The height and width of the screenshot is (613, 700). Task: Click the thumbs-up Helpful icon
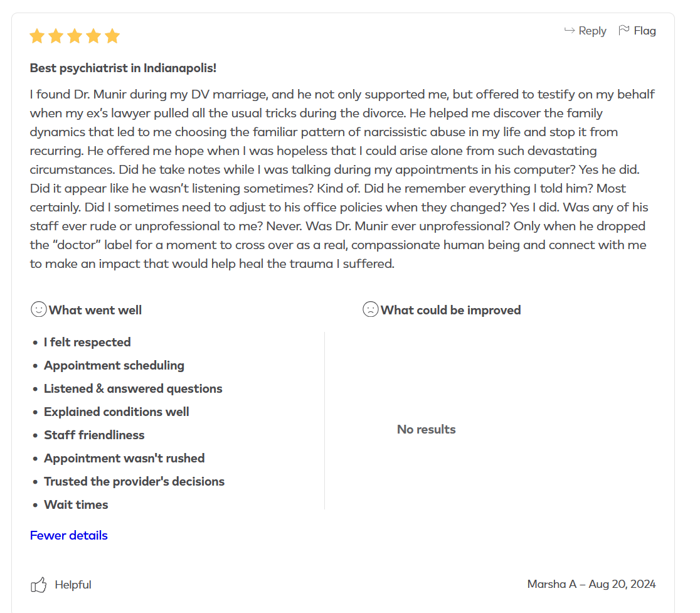click(x=39, y=585)
